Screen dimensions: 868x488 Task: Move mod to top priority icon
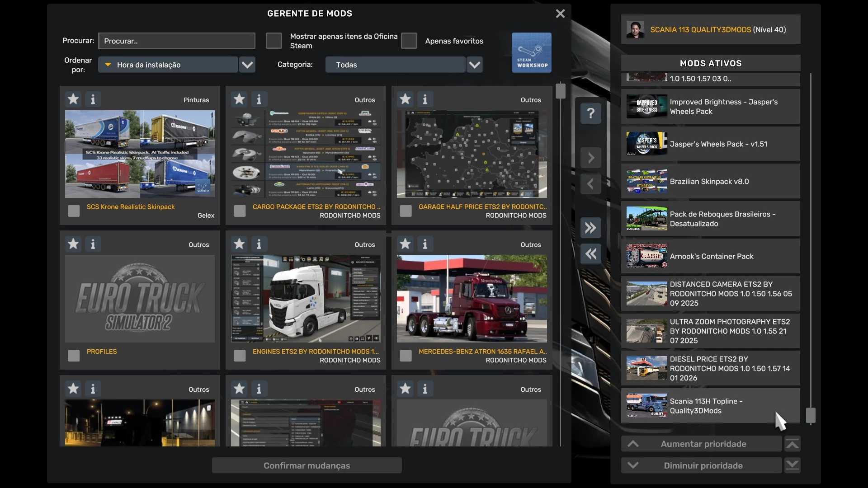[x=792, y=444]
